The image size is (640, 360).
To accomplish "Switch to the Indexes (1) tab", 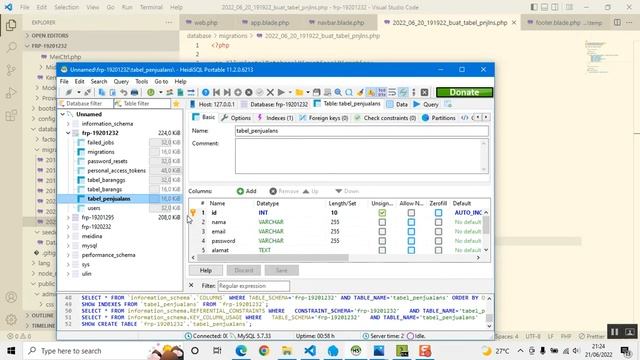I will (x=276, y=118).
